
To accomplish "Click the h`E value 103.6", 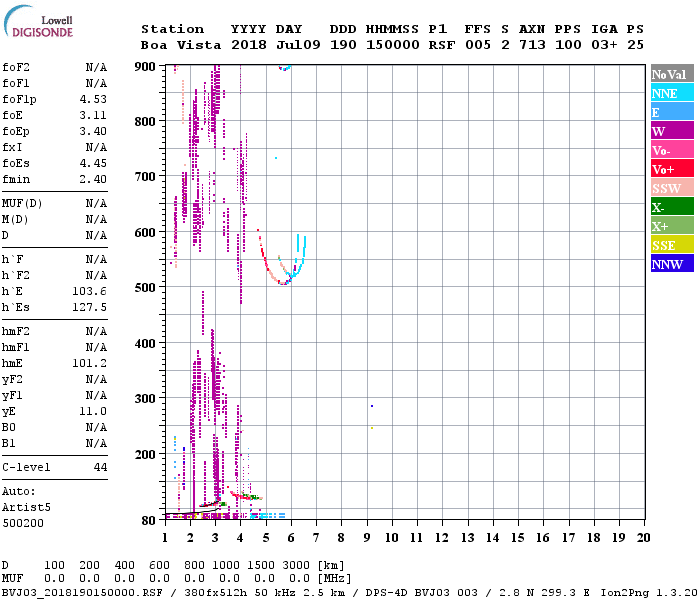I will tap(90, 292).
